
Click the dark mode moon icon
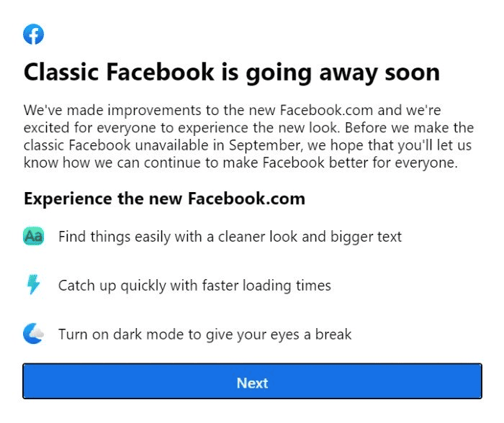[x=34, y=334]
